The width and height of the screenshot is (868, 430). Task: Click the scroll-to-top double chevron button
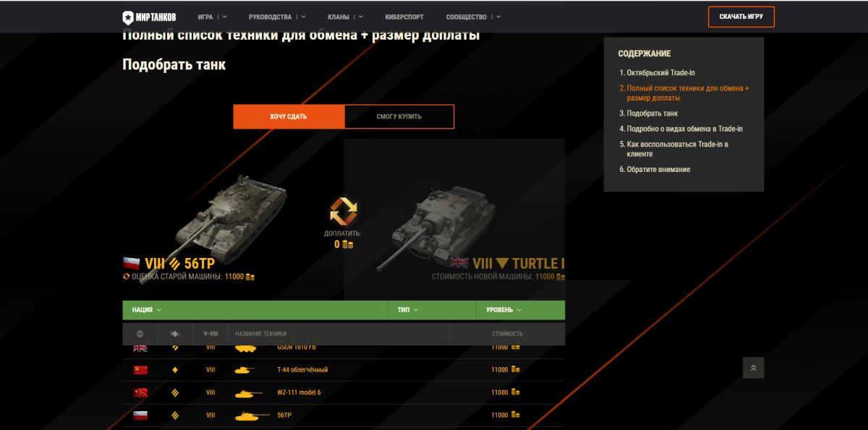pos(753,368)
